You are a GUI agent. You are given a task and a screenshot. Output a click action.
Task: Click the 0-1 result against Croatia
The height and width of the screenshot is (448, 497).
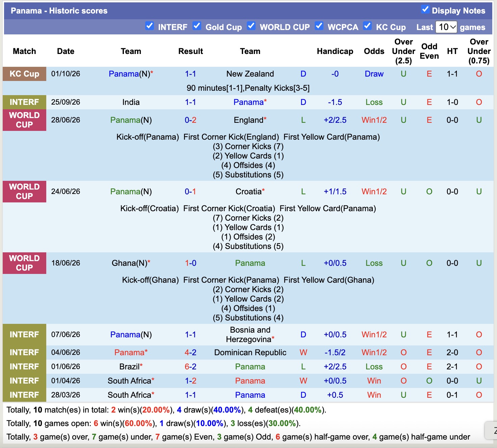190,192
